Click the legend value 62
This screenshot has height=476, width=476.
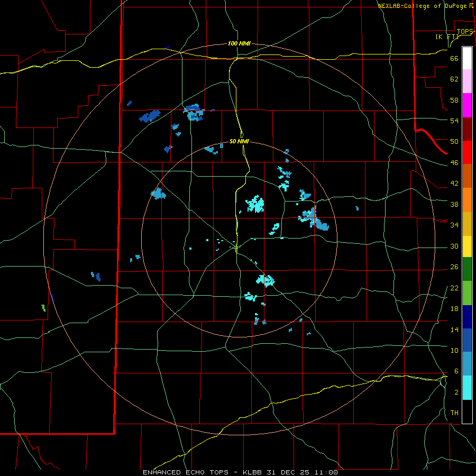[x=454, y=79]
